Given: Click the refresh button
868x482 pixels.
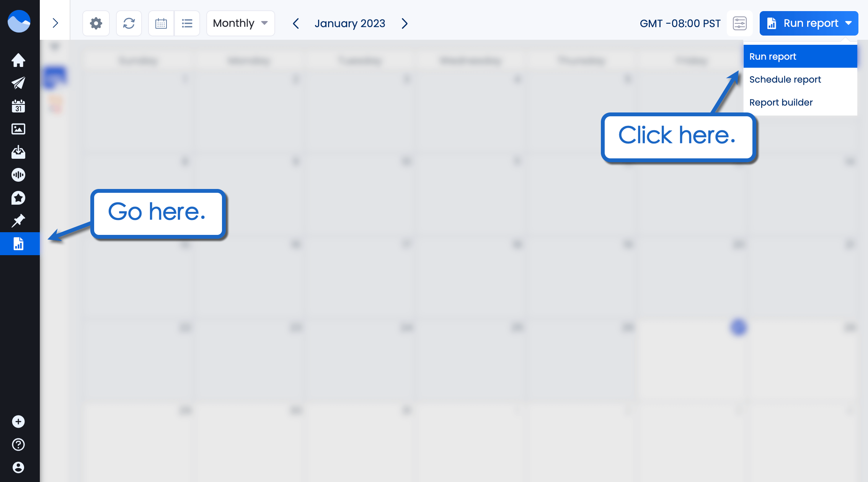Looking at the screenshot, I should coord(129,23).
